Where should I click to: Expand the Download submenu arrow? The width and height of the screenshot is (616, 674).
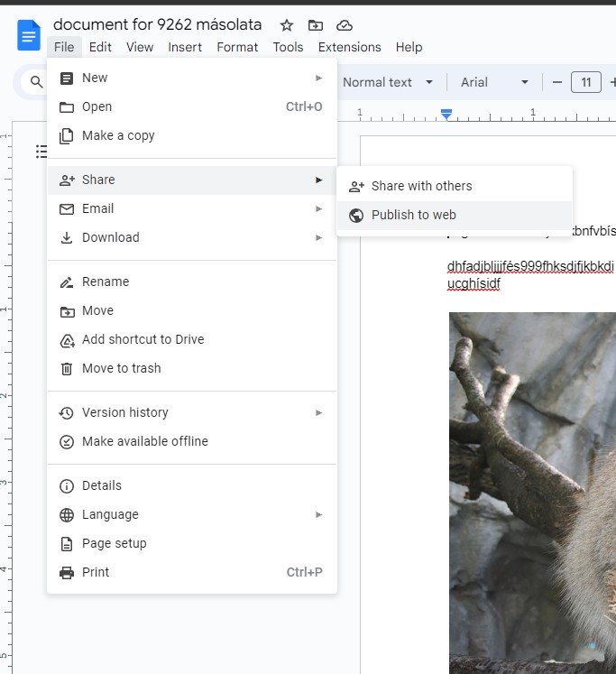318,237
